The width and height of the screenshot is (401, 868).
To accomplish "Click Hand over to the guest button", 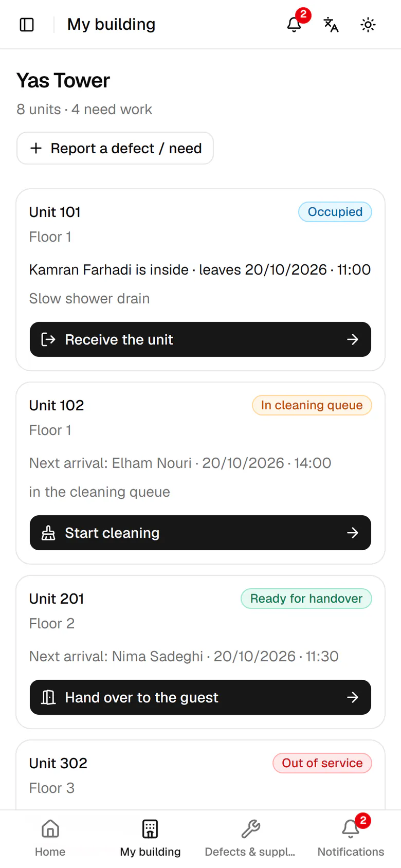I will click(x=200, y=697).
